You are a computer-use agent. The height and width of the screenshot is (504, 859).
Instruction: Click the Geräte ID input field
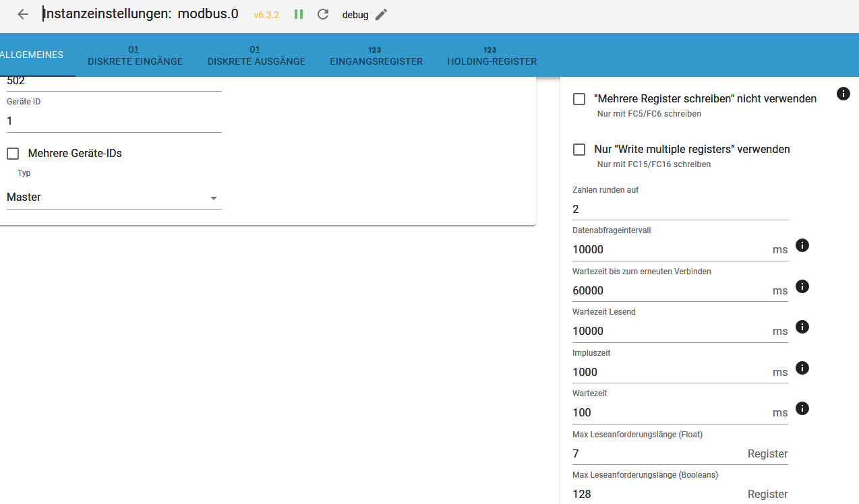[113, 121]
